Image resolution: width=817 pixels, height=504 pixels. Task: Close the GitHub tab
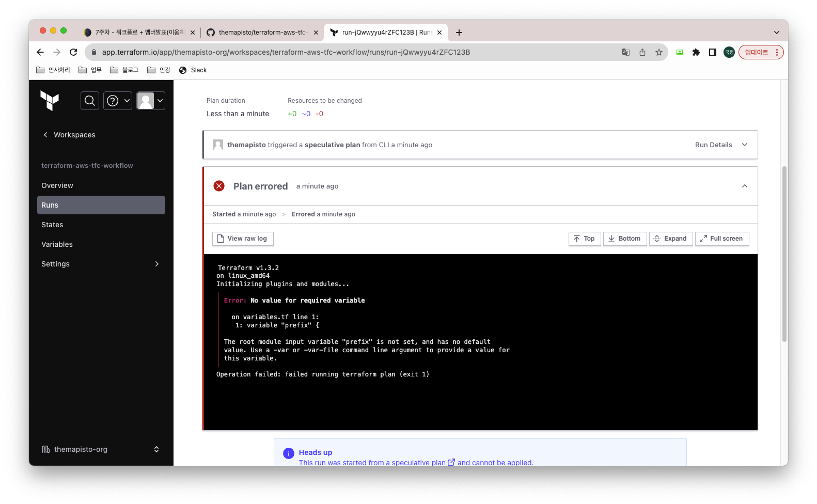pyautogui.click(x=317, y=33)
